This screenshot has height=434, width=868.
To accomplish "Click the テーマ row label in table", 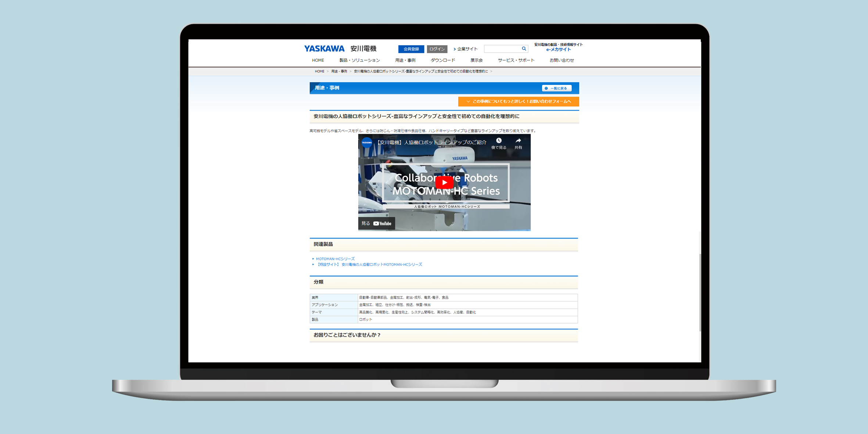I will pyautogui.click(x=316, y=312).
